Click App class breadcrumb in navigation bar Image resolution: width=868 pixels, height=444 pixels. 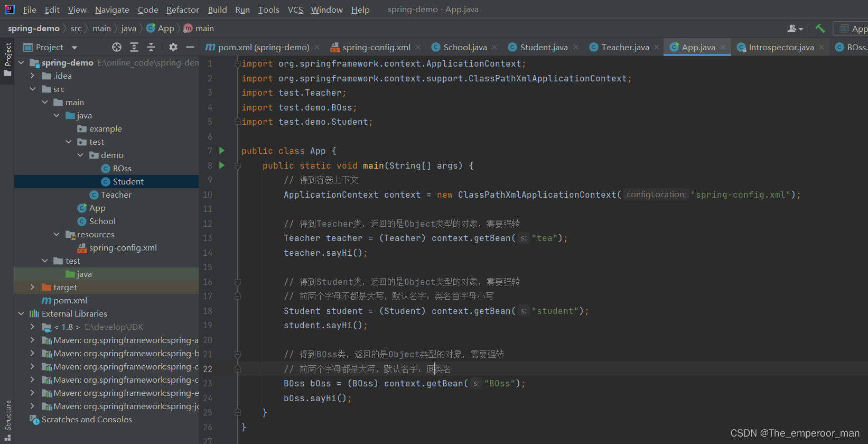160,29
